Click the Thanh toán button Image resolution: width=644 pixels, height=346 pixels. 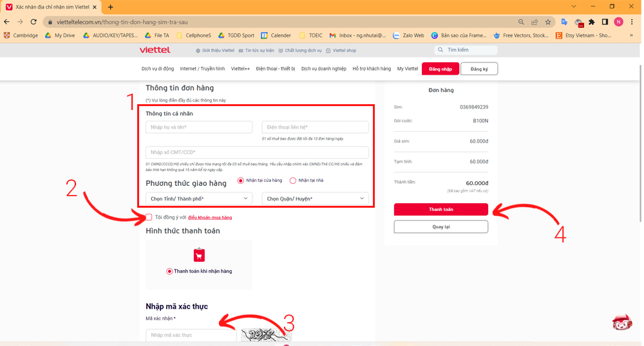tap(441, 210)
